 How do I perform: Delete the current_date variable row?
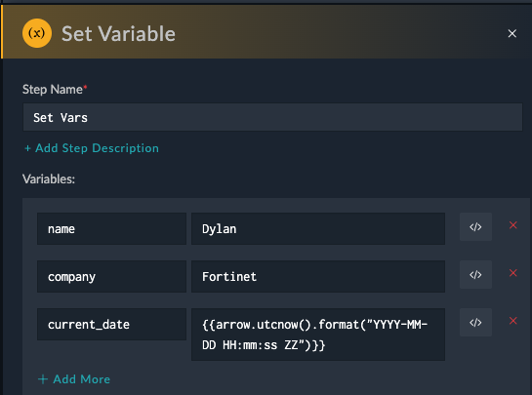[513, 321]
